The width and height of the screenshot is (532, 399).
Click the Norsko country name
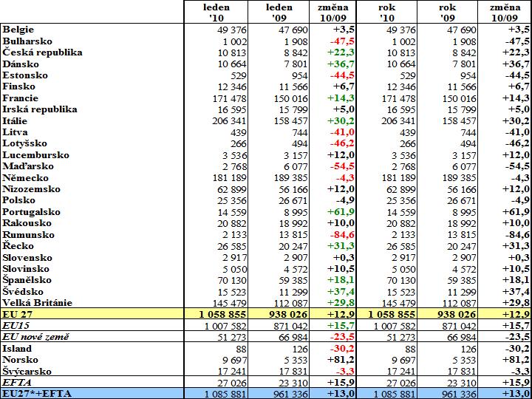click(x=21, y=360)
